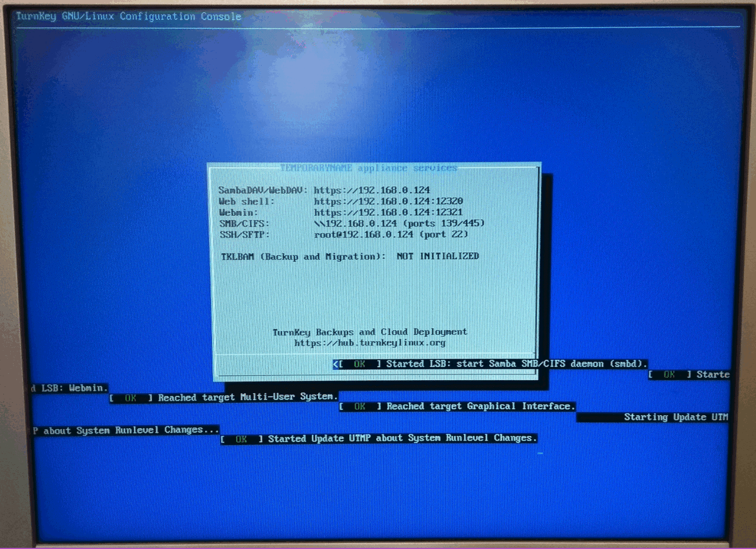Select the SMB/CIFS network path address
Screen dimensions: 756x549
tap(399, 224)
